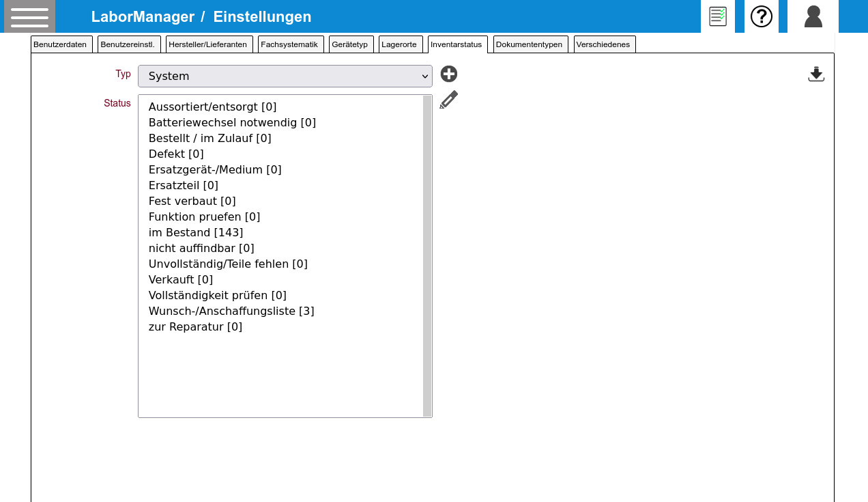Image resolution: width=868 pixels, height=502 pixels.
Task: Select the Inventarstatus tab
Action: [458, 44]
